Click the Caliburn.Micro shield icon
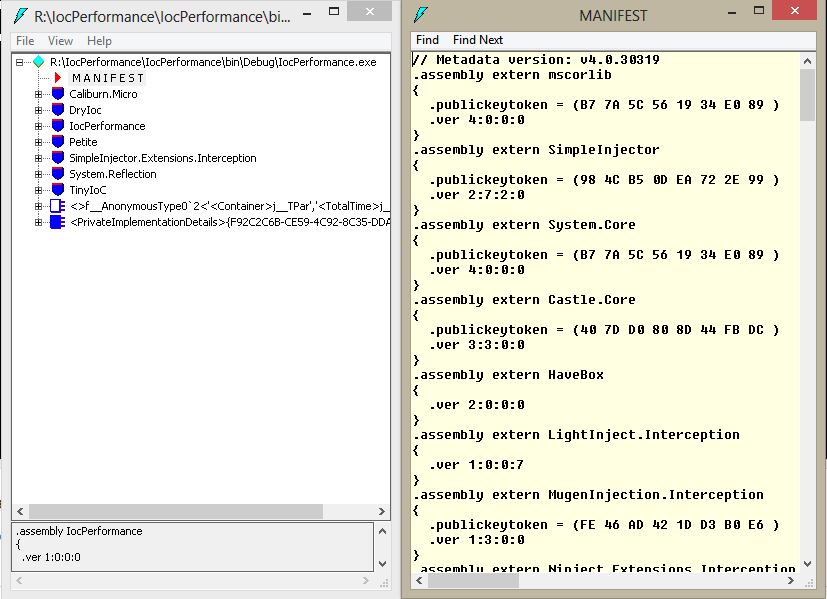 58,94
